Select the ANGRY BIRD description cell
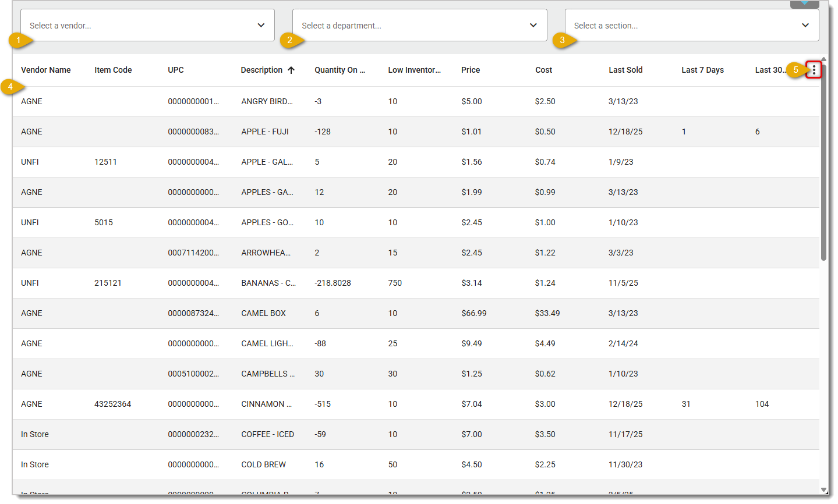Viewport: 838px width, 504px height. [267, 101]
